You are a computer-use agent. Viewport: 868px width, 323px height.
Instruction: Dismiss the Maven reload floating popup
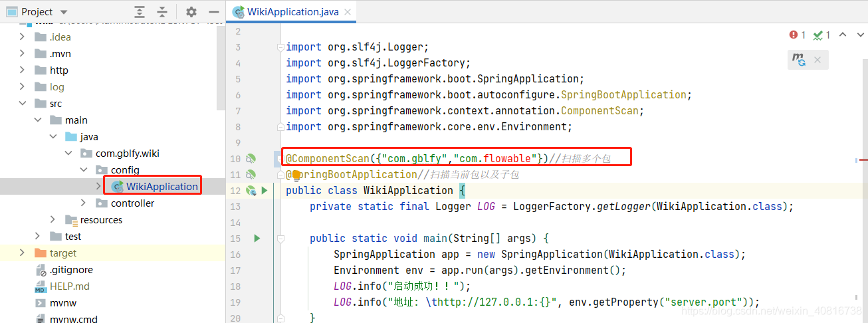pyautogui.click(x=818, y=60)
